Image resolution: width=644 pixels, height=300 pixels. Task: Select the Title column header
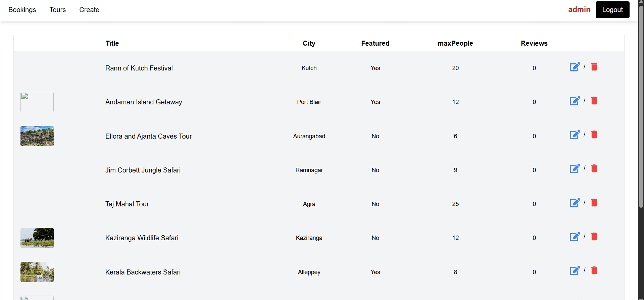(x=112, y=43)
